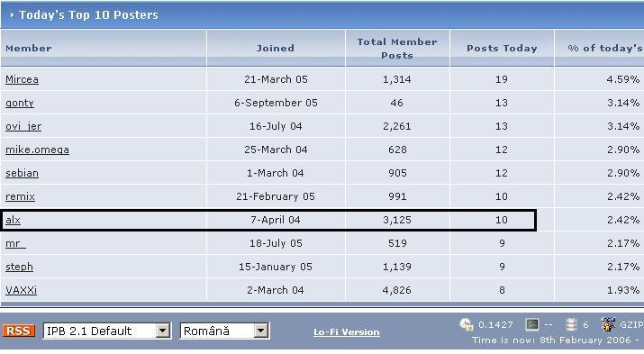
Task: Select member sebian's link
Action: point(22,173)
